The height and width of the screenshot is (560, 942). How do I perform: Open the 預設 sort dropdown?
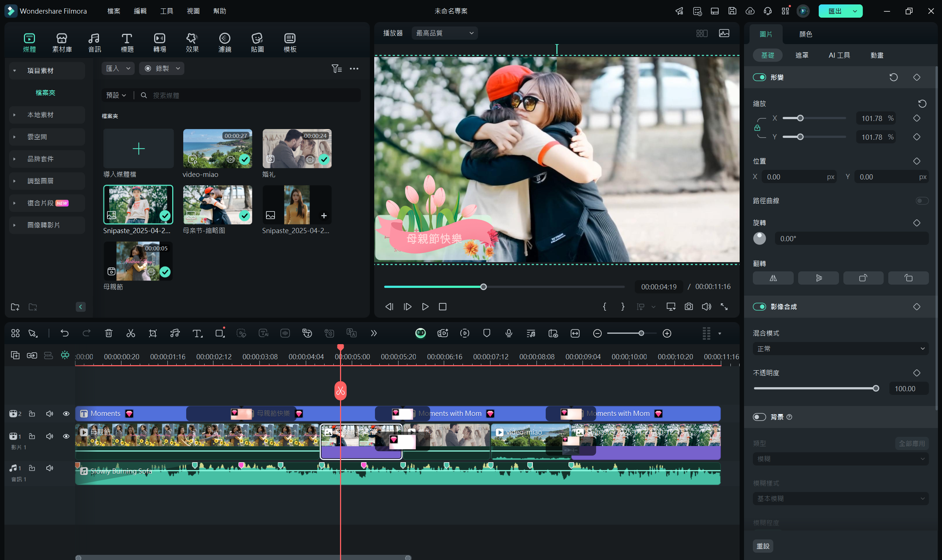coord(116,96)
